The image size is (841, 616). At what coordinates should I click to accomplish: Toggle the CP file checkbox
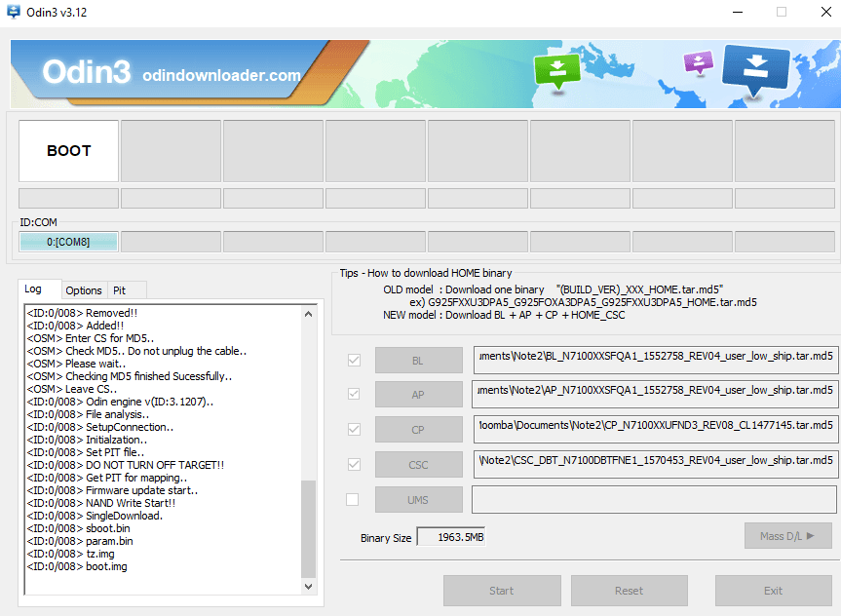[x=354, y=429]
